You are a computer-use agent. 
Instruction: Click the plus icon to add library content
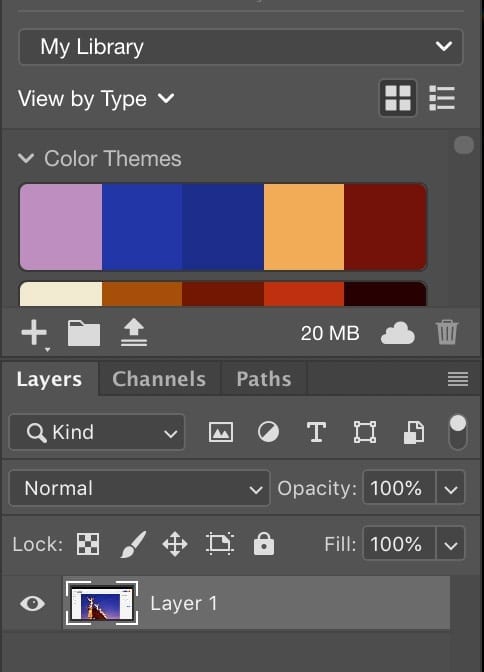pos(34,333)
